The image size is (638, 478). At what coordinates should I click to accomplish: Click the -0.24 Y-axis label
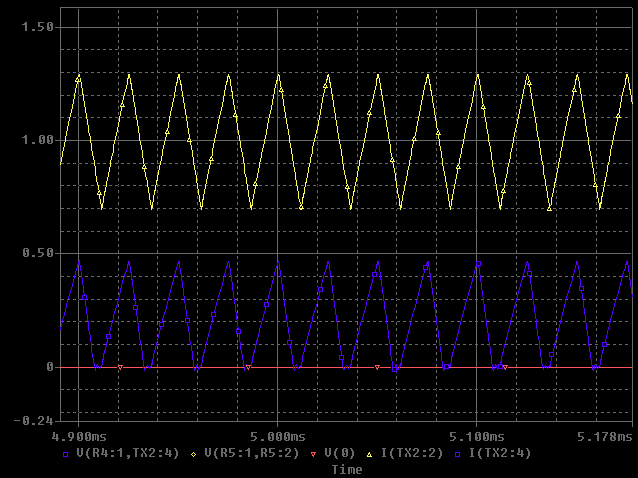(x=33, y=421)
